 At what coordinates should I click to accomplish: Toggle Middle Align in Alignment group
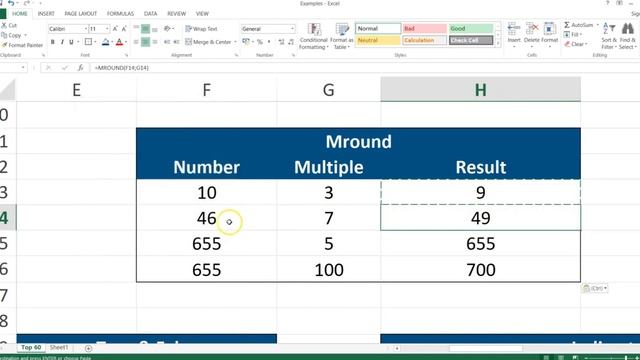(145, 29)
